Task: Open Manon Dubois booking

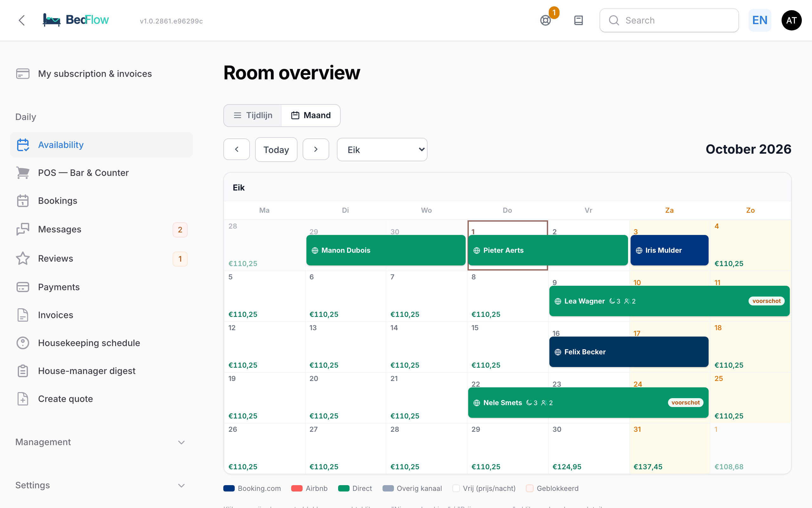Action: [x=386, y=250]
